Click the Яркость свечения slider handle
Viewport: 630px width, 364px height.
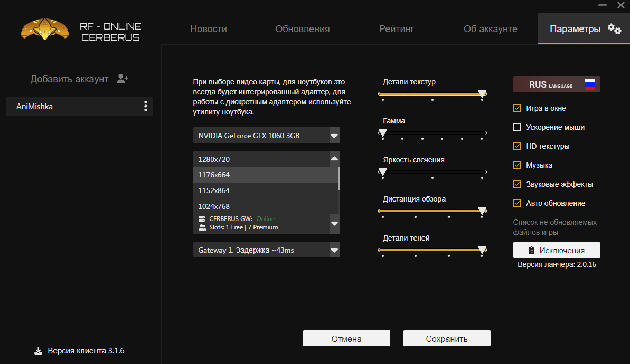pyautogui.click(x=383, y=172)
